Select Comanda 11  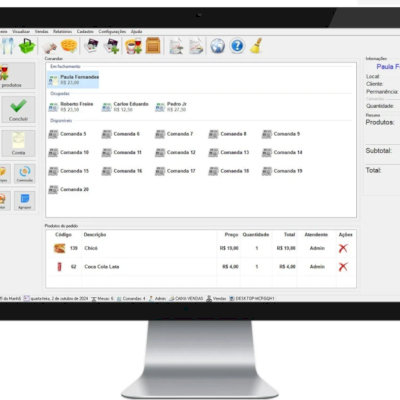coord(122,152)
